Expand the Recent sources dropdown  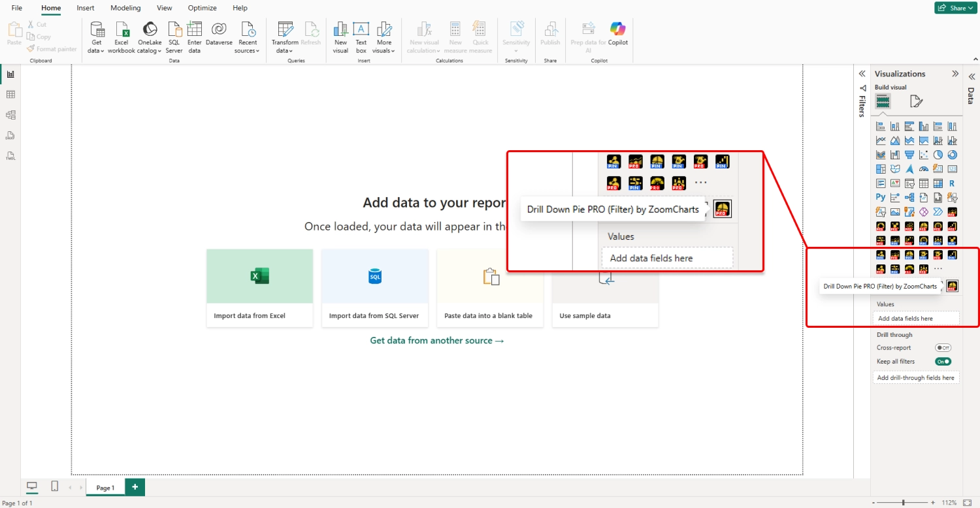click(248, 37)
